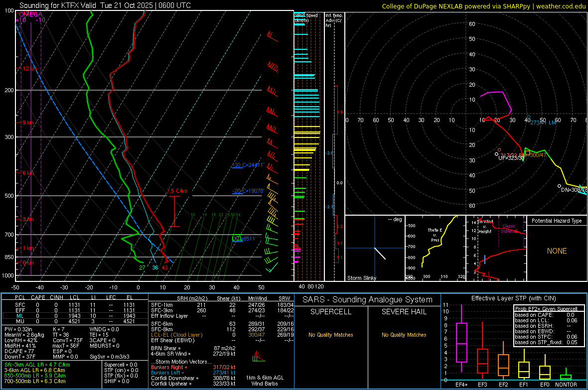Click the KTFX sounding title text

(105, 5)
